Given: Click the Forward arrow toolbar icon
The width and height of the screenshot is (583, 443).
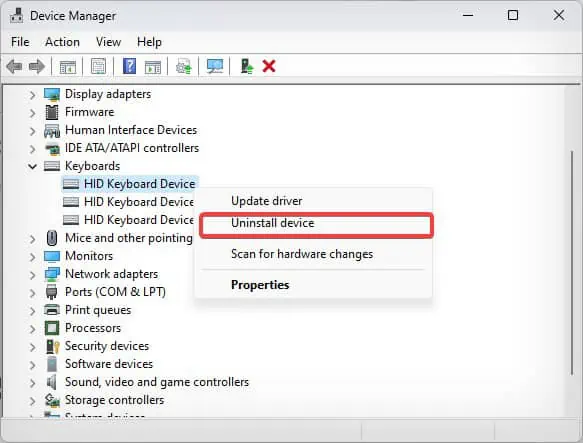Looking at the screenshot, I should coord(37,67).
